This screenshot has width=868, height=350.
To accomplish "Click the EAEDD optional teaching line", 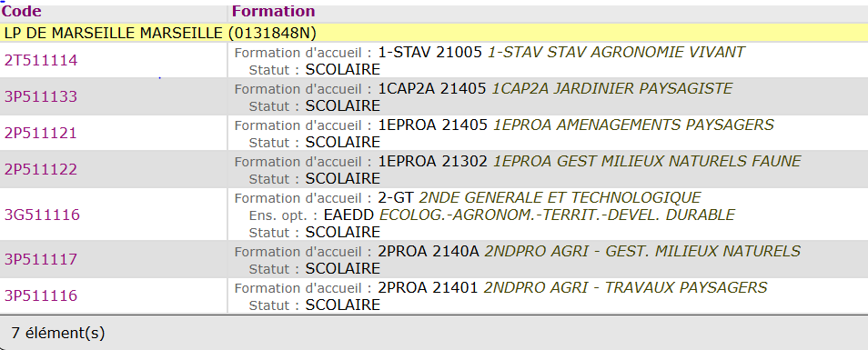I will click(492, 215).
